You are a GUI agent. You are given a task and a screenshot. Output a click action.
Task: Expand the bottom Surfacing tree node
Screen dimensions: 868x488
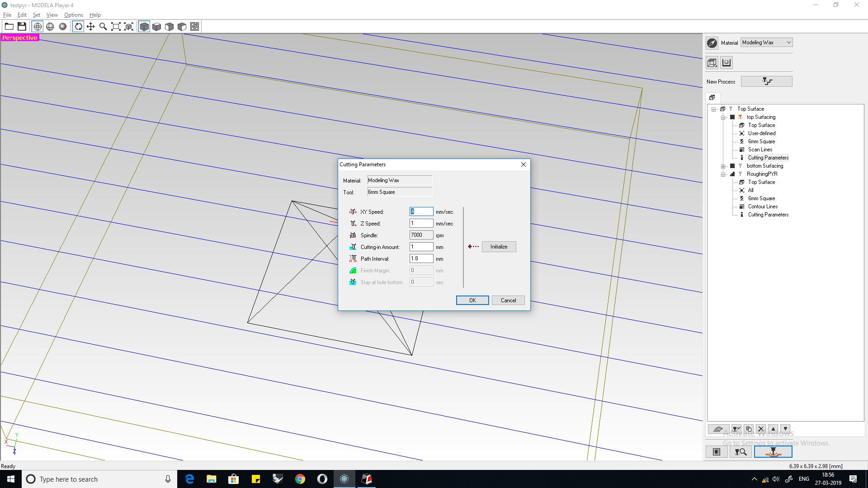coord(723,166)
